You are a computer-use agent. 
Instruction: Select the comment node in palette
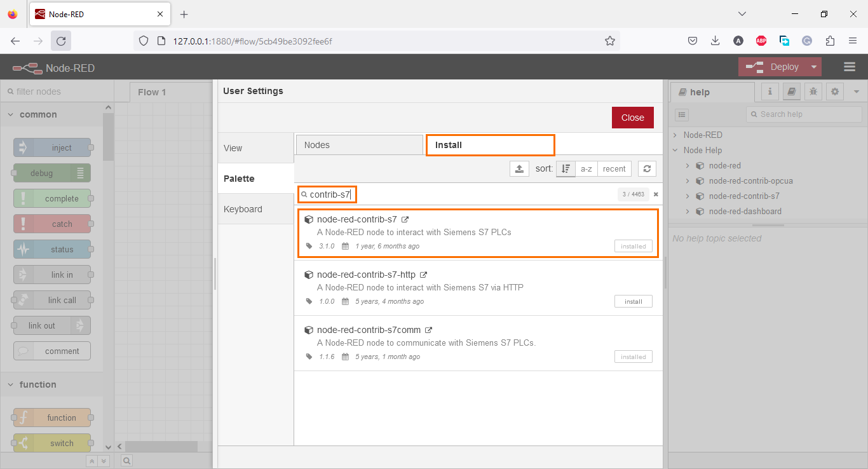[52, 351]
